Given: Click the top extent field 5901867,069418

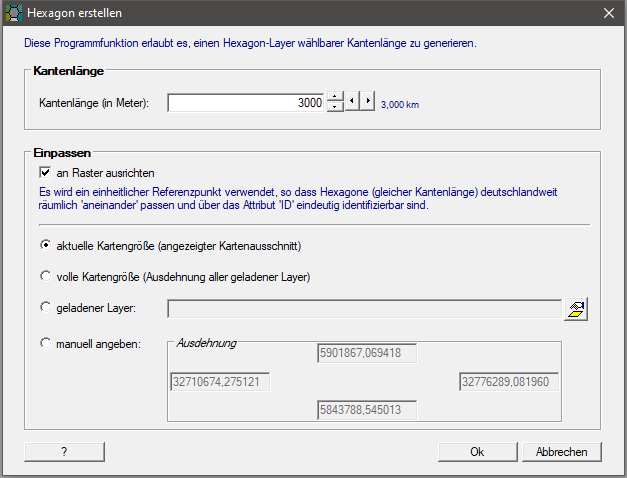Looking at the screenshot, I should (367, 353).
